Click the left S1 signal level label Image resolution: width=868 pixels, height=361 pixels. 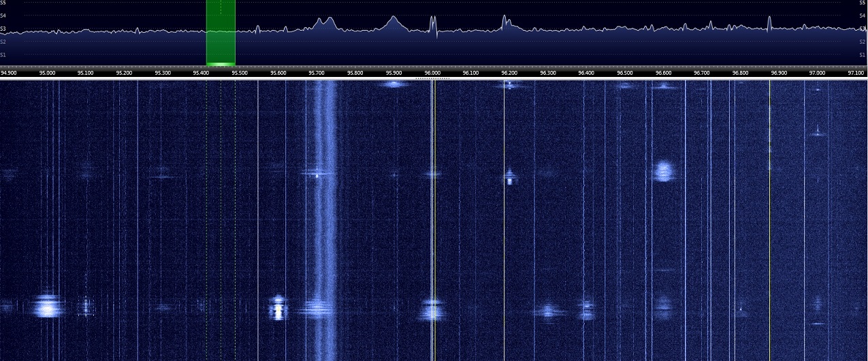click(3, 54)
